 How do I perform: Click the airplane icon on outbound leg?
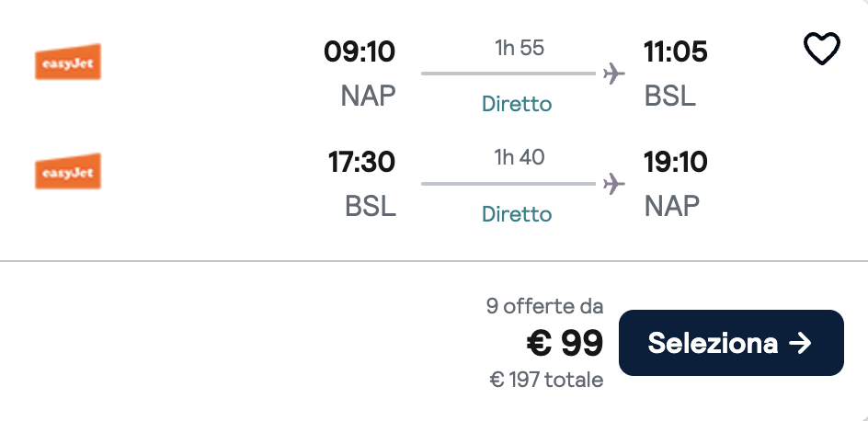tap(614, 74)
